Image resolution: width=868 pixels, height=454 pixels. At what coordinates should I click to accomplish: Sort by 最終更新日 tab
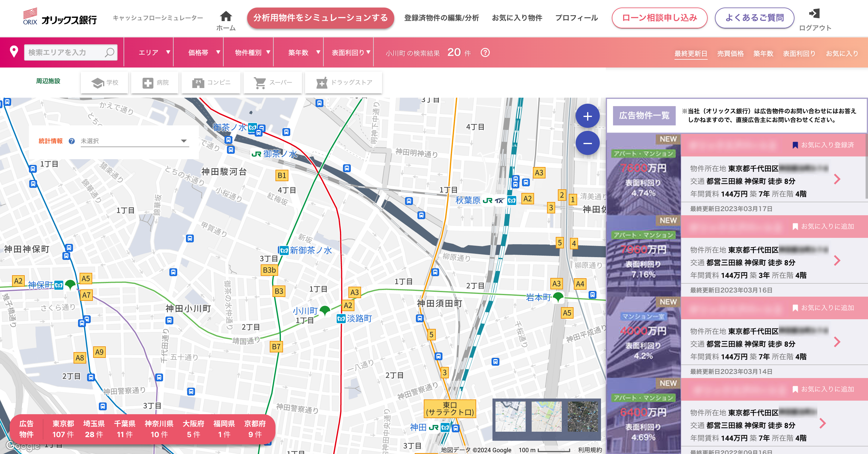[690, 54]
